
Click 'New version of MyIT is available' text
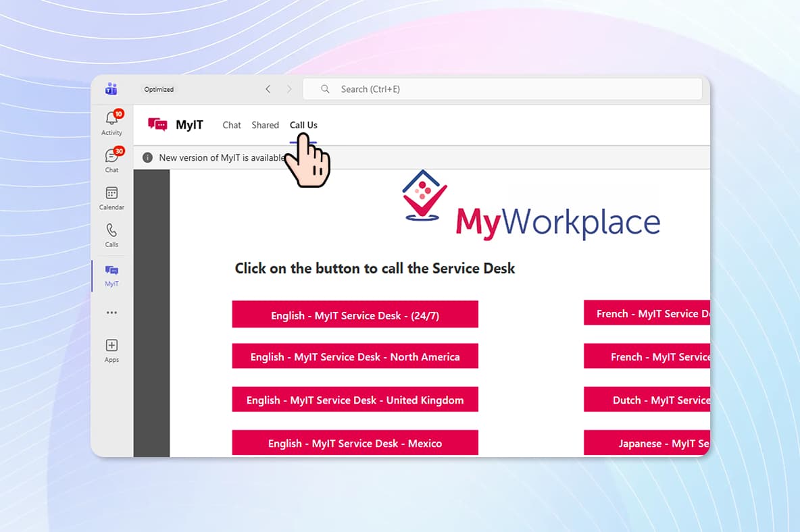(x=222, y=157)
